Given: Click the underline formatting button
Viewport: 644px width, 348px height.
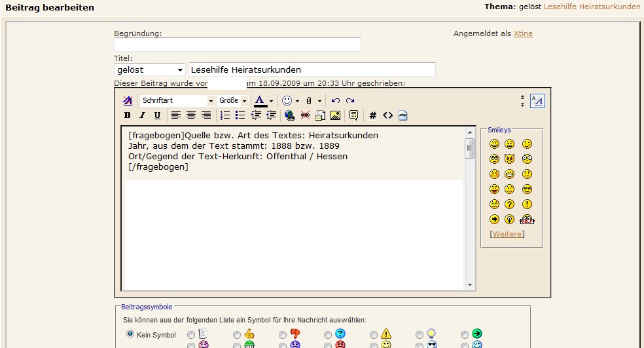Looking at the screenshot, I should coord(157,115).
